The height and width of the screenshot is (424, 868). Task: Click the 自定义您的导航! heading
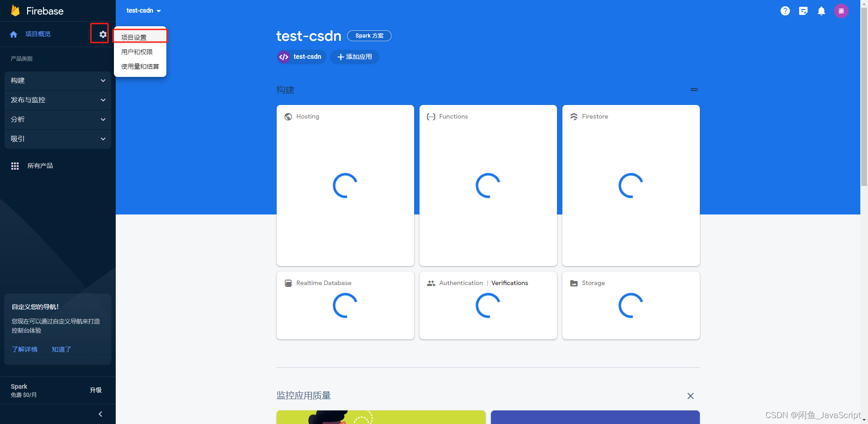click(35, 307)
